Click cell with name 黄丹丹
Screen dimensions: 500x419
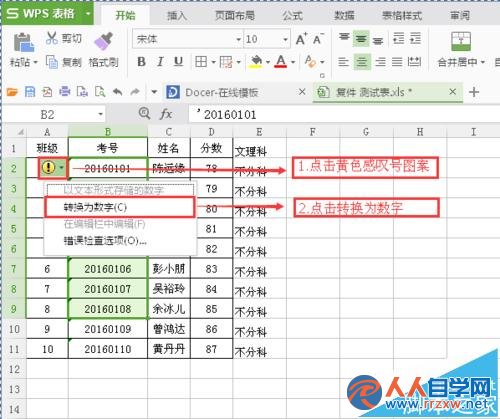coord(169,349)
